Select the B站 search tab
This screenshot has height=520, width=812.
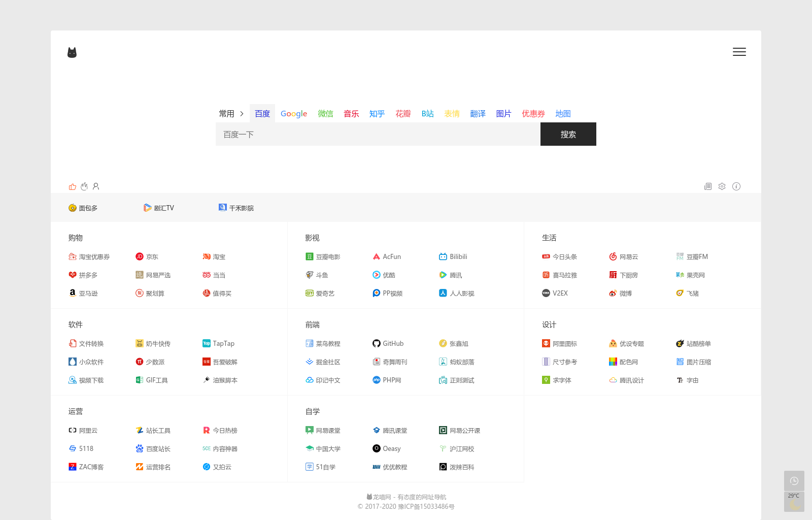pyautogui.click(x=428, y=114)
